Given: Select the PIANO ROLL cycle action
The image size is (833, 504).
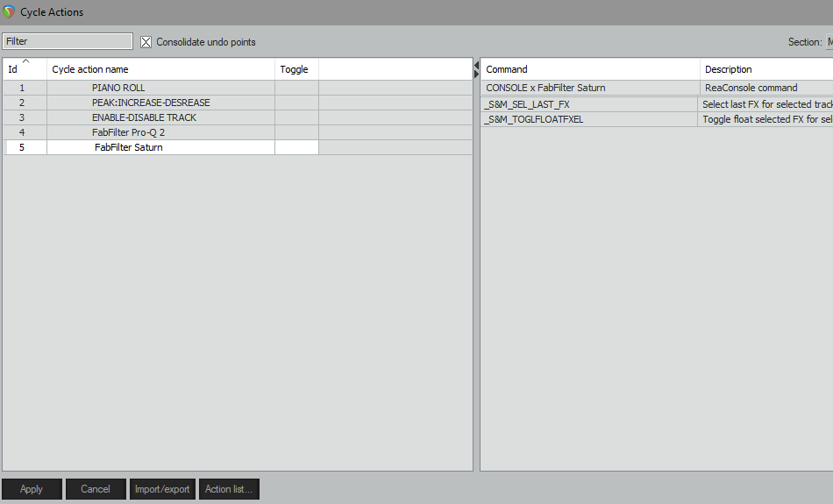Looking at the screenshot, I should [x=160, y=88].
